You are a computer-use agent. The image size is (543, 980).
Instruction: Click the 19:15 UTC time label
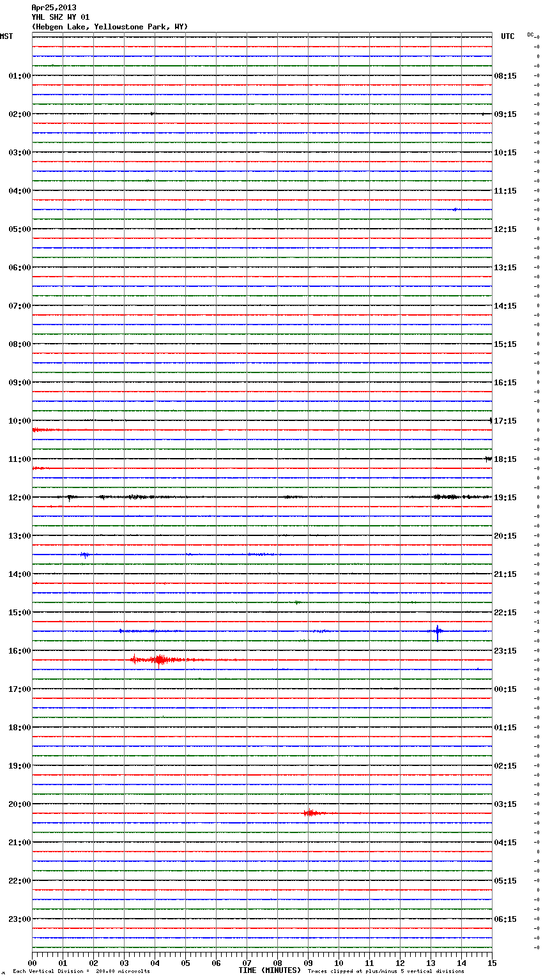pyautogui.click(x=505, y=498)
